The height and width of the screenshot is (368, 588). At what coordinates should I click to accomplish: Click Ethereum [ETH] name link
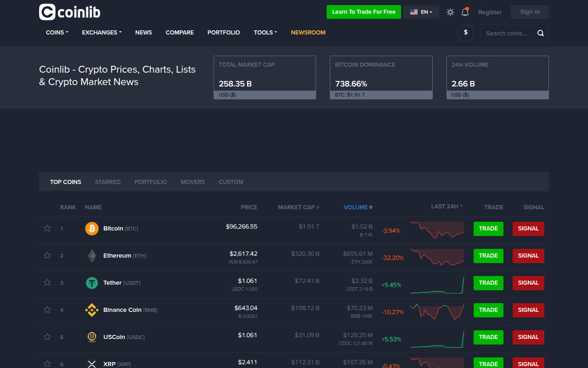click(x=124, y=256)
